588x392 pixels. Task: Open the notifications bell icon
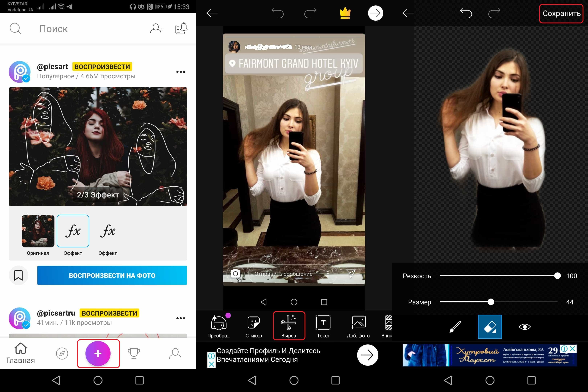(181, 28)
